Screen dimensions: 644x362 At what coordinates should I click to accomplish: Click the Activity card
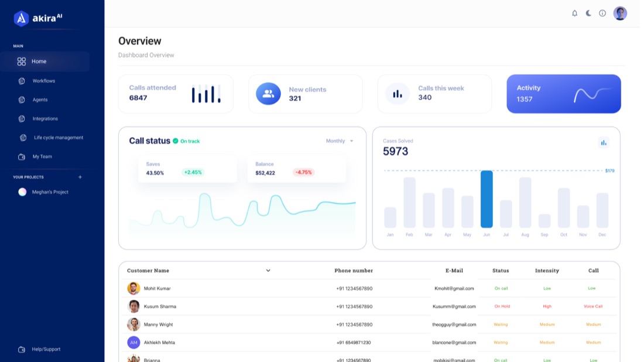coord(563,94)
